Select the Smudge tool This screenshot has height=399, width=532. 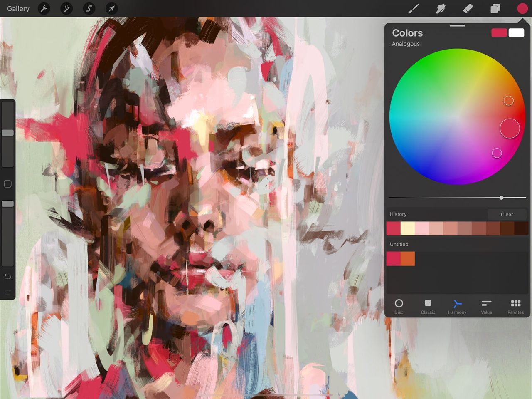click(x=441, y=8)
